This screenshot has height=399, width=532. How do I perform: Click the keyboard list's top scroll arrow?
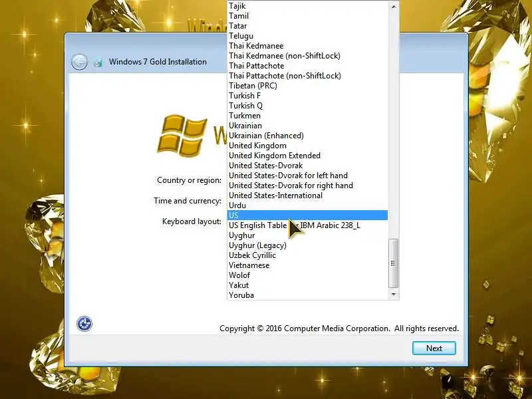point(393,6)
